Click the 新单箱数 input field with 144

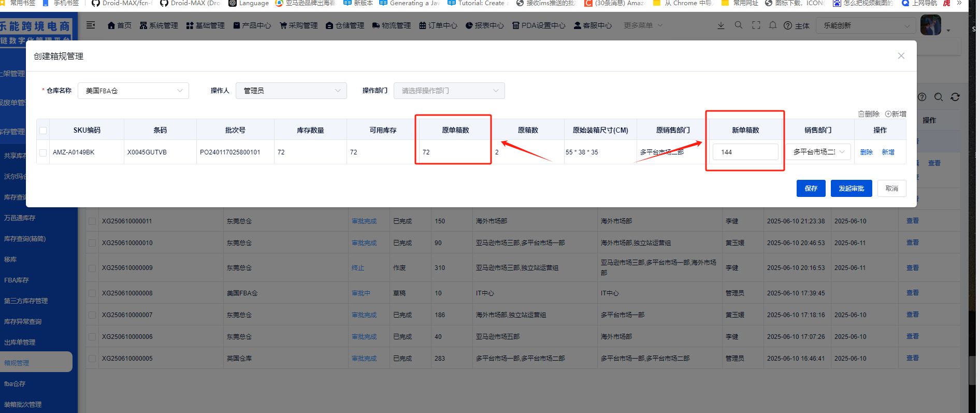pos(745,152)
